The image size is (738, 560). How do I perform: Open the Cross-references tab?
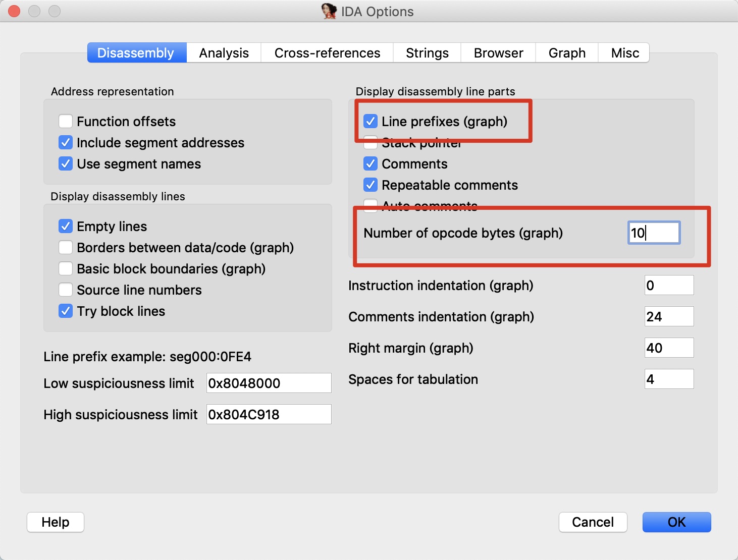pos(327,53)
